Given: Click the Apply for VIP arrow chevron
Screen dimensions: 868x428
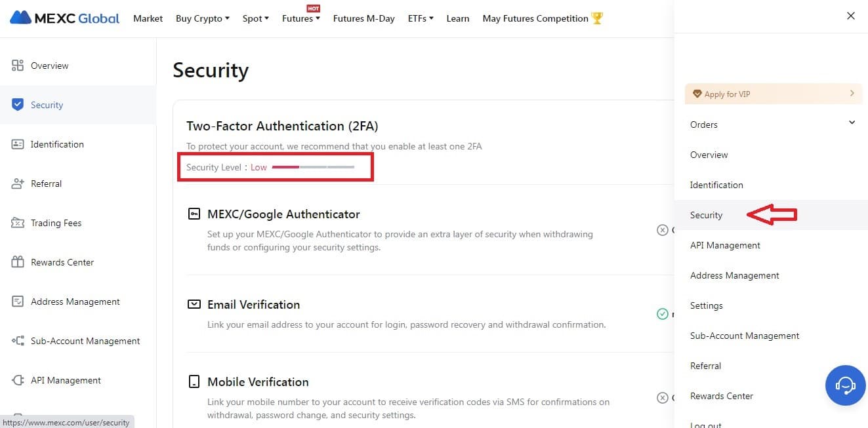Looking at the screenshot, I should [x=852, y=93].
